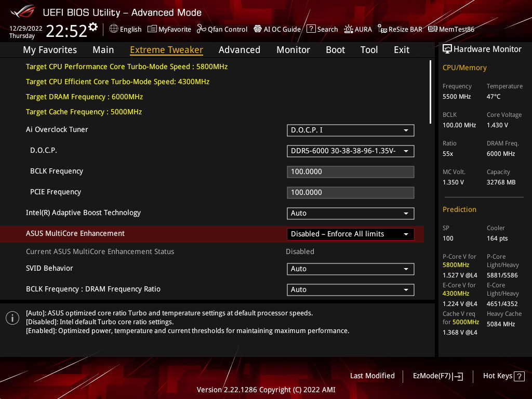Image resolution: width=532 pixels, height=399 pixels.
Task: Switch to My Favorites tab
Action: (50, 50)
